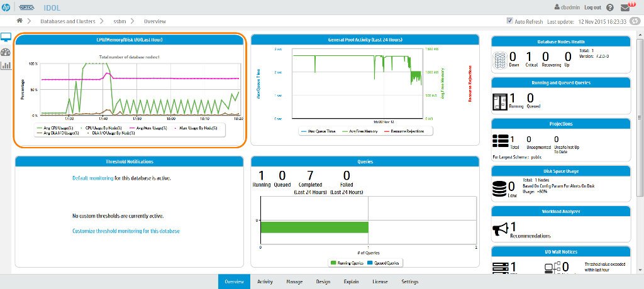Uncheck the Auto Refresh checkbox
644x289 pixels.
(x=510, y=21)
